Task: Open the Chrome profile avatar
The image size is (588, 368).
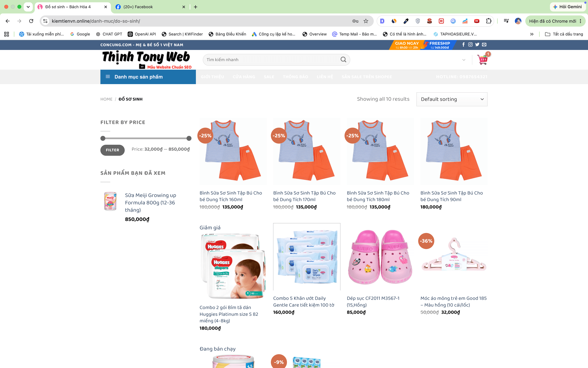Action: [518, 21]
